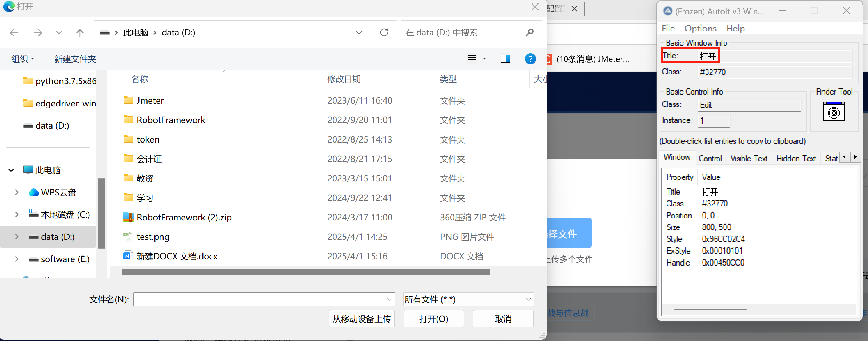Open AutoIt Help menu
Viewport: 868px width, 341px height.
pos(735,28)
